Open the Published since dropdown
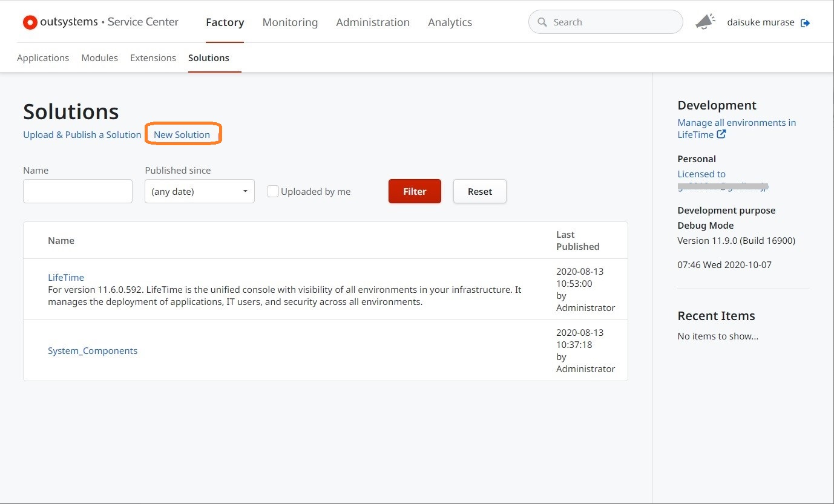834x504 pixels. (x=199, y=191)
